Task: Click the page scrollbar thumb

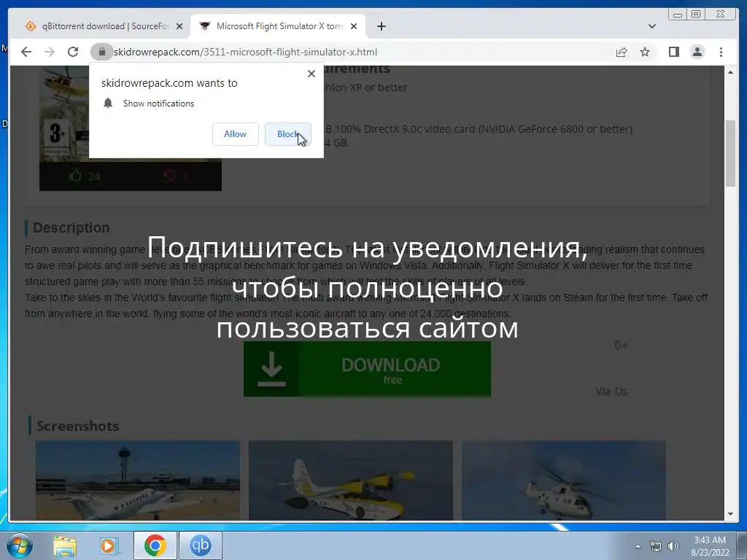Action: point(731,154)
